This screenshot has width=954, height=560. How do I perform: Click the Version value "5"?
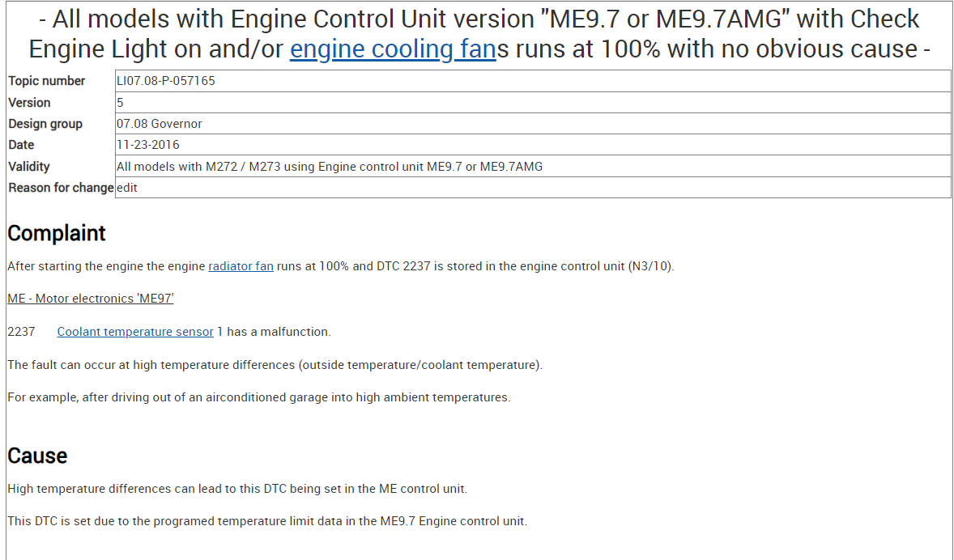[120, 103]
